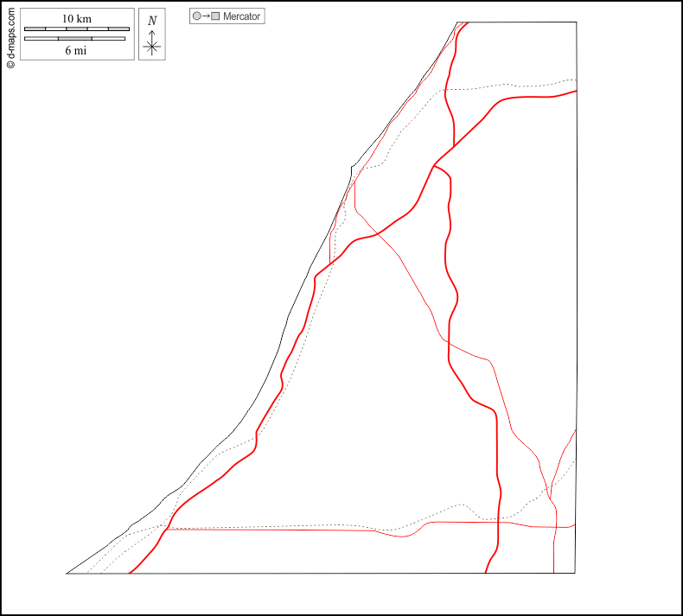Screen dimensions: 683x616
Task: Click the mile scale bar
Action: pos(74,38)
